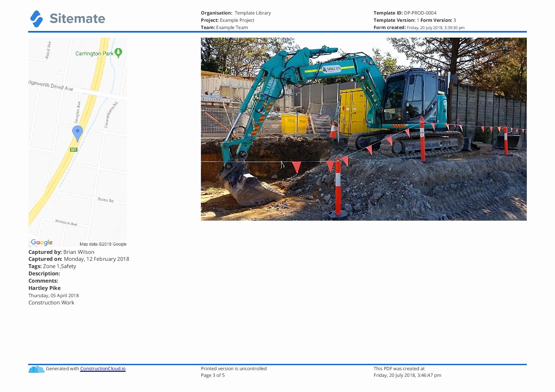Click the ConstructionCloud cloud icon in footer
The image size is (555, 392).
pos(36,369)
